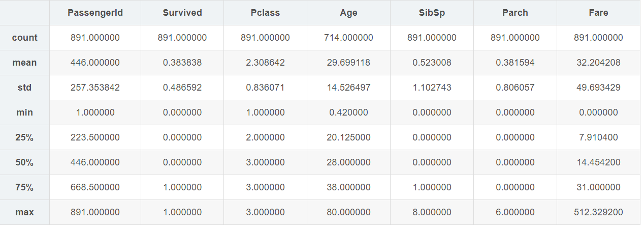
Task: Click the Pclass column header
Action: pyautogui.click(x=265, y=13)
